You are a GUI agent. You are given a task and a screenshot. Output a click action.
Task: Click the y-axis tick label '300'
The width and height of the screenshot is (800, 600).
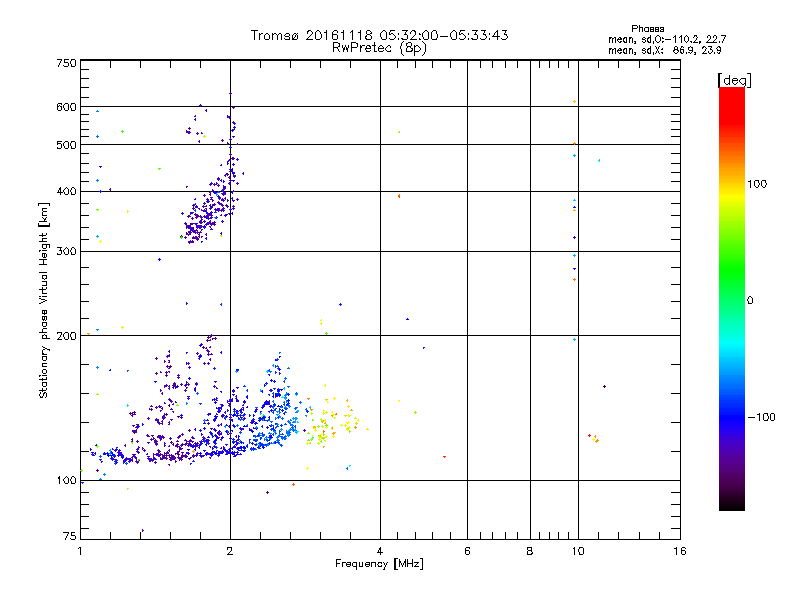tap(67, 251)
